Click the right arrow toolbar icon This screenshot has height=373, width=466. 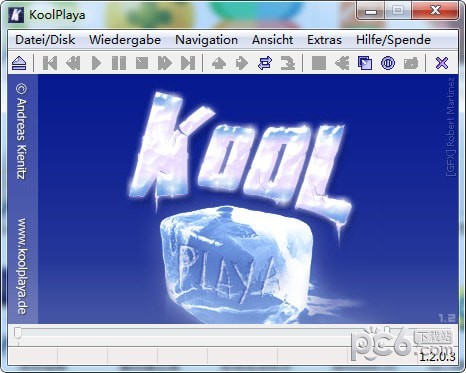pos(242,63)
